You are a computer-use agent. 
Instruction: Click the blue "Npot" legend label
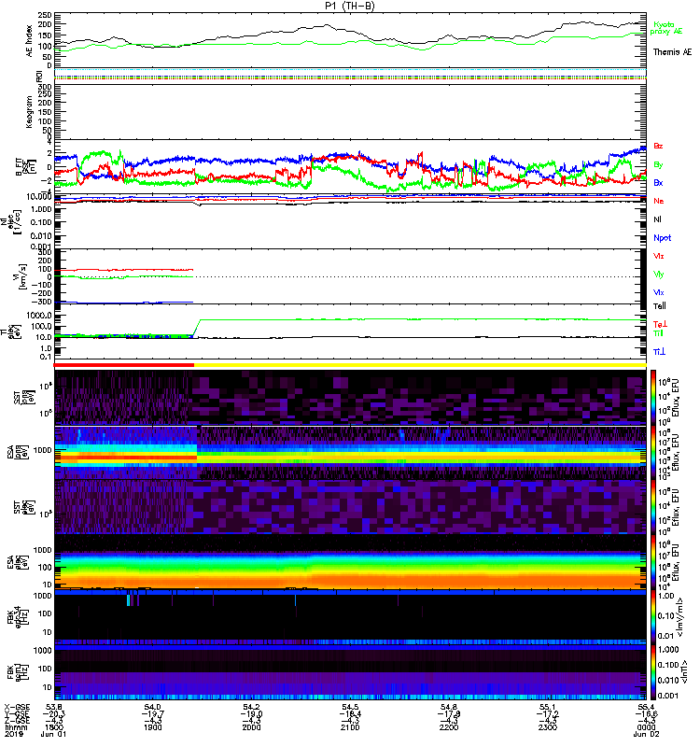662,238
